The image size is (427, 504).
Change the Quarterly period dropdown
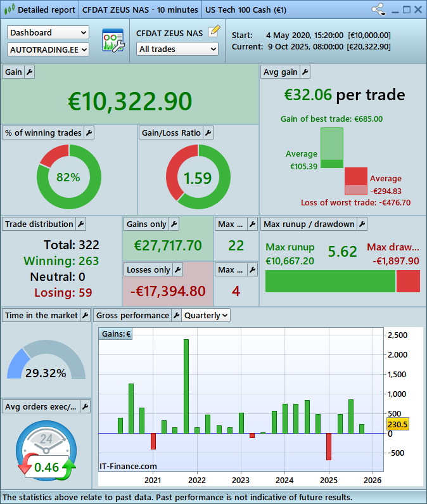click(x=206, y=315)
